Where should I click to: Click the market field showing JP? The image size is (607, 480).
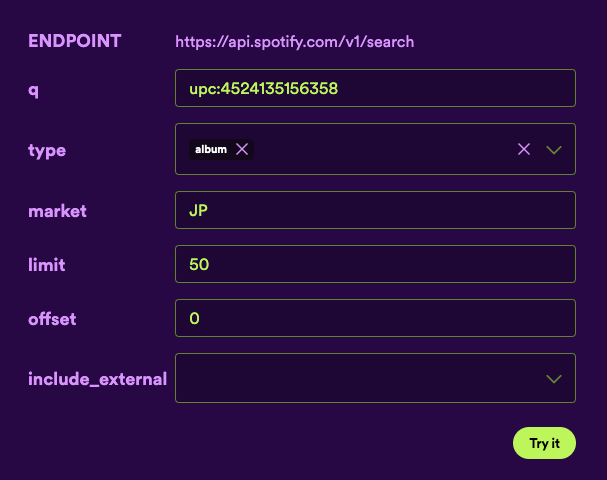(375, 210)
